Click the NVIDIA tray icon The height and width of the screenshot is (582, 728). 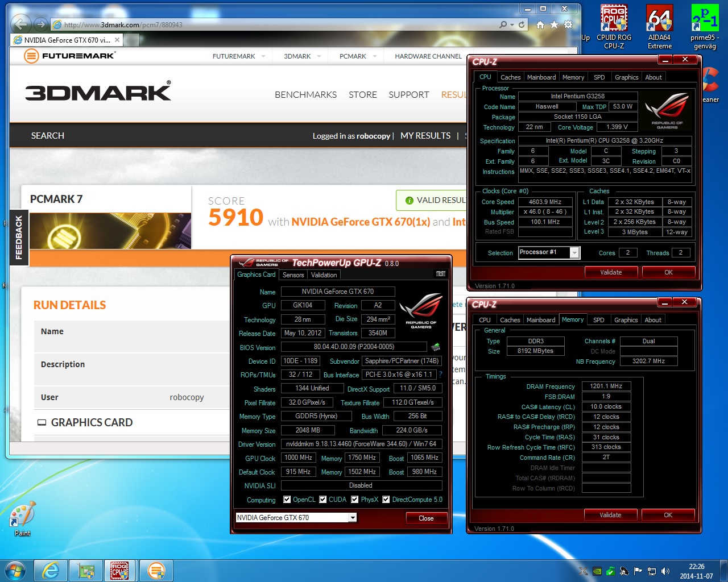pos(597,571)
